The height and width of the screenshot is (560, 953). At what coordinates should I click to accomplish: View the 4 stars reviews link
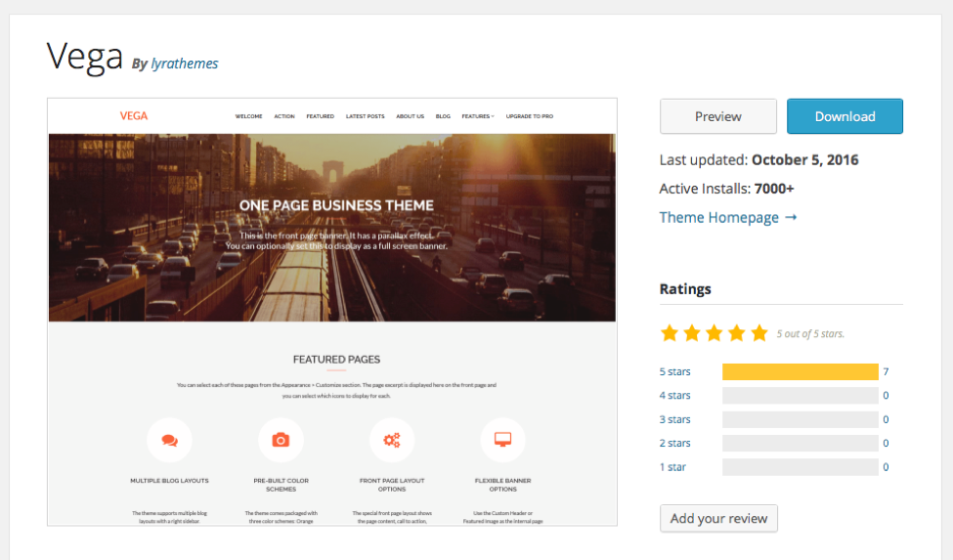pyautogui.click(x=674, y=396)
